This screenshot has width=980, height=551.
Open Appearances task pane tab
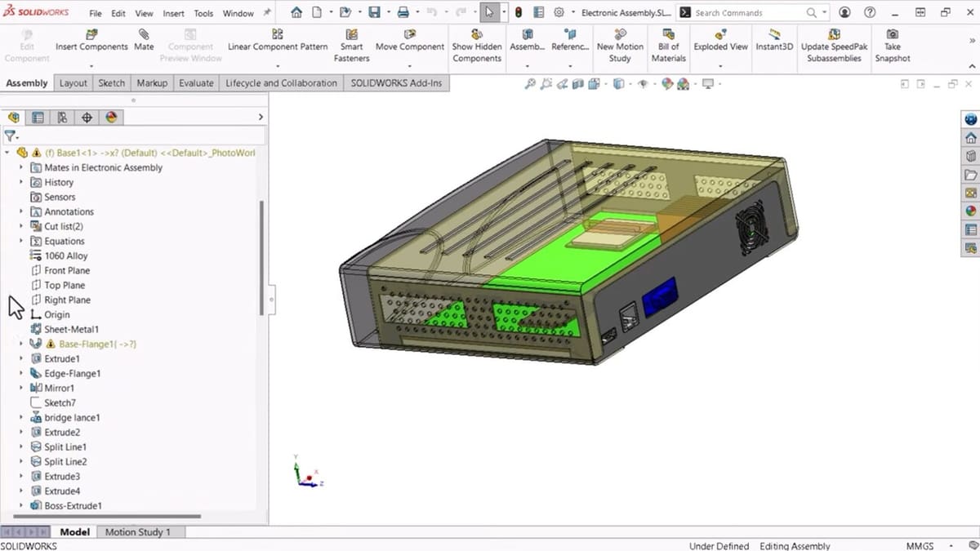(971, 211)
